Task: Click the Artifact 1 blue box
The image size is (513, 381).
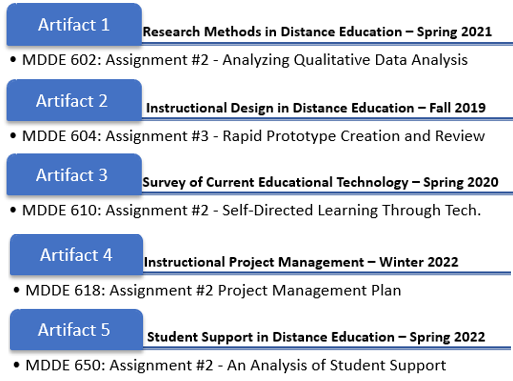Action: (x=74, y=24)
